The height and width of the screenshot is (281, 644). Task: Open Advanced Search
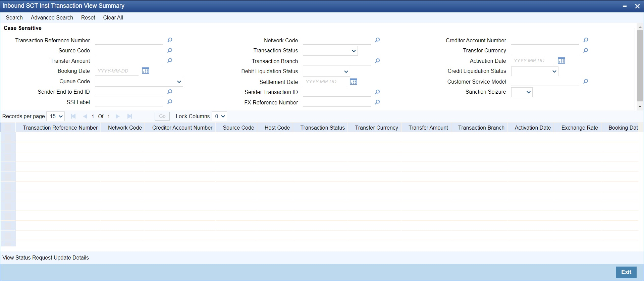click(x=52, y=17)
